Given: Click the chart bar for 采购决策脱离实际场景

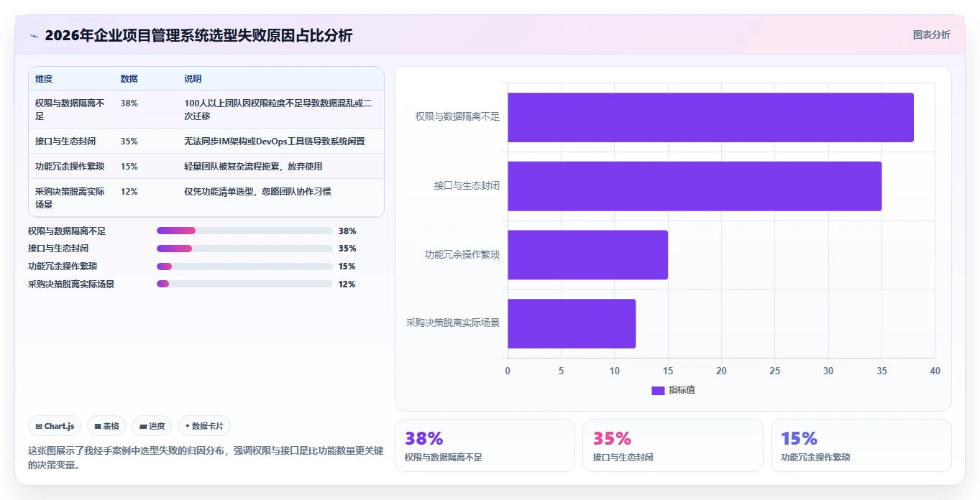Looking at the screenshot, I should pyautogui.click(x=572, y=323).
